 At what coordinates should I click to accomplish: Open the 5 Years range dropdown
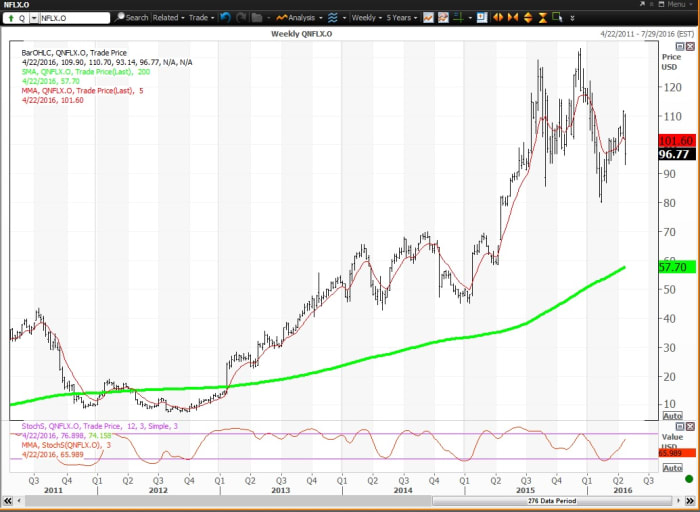tap(401, 18)
